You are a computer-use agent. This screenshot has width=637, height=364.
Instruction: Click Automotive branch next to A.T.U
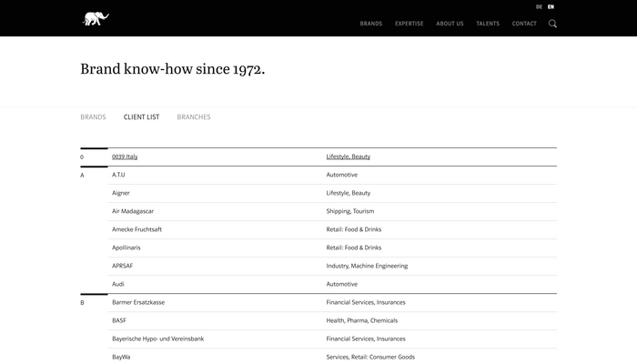tap(341, 175)
